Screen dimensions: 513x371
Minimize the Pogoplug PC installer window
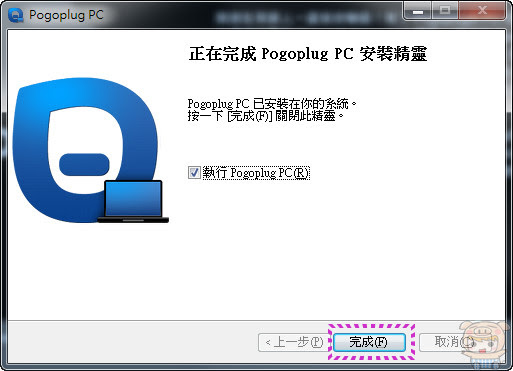coord(418,11)
